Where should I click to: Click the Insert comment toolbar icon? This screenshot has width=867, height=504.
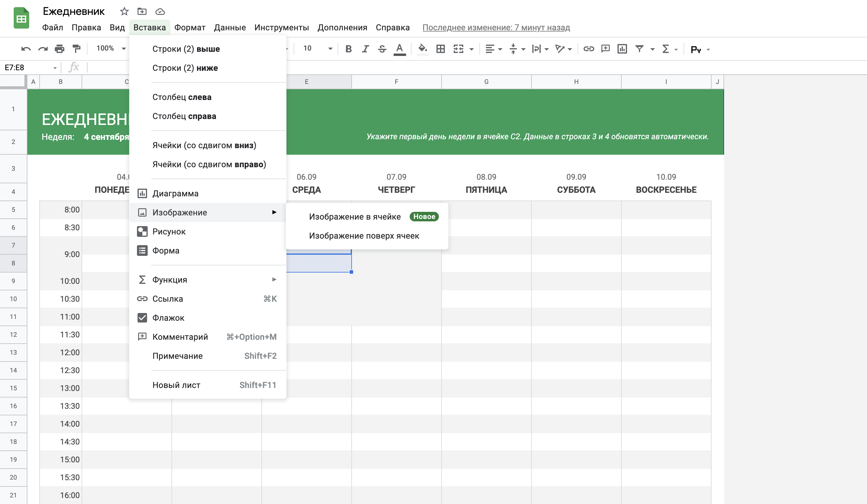(605, 49)
